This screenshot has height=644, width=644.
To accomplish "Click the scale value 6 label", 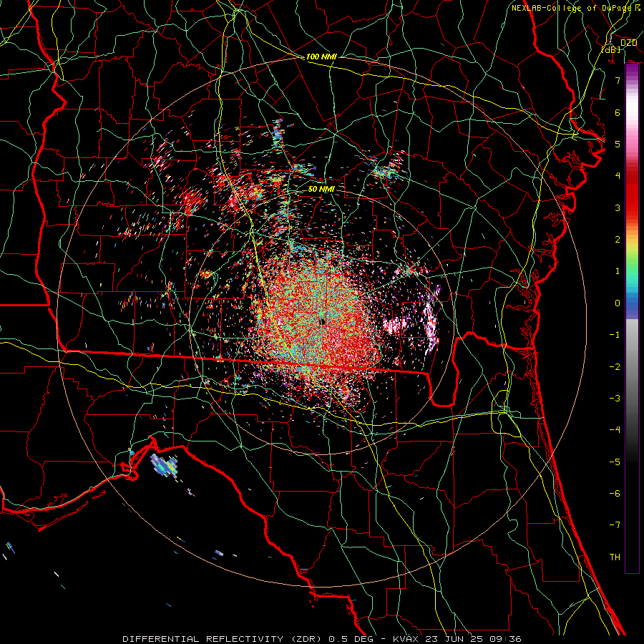I will [x=618, y=112].
